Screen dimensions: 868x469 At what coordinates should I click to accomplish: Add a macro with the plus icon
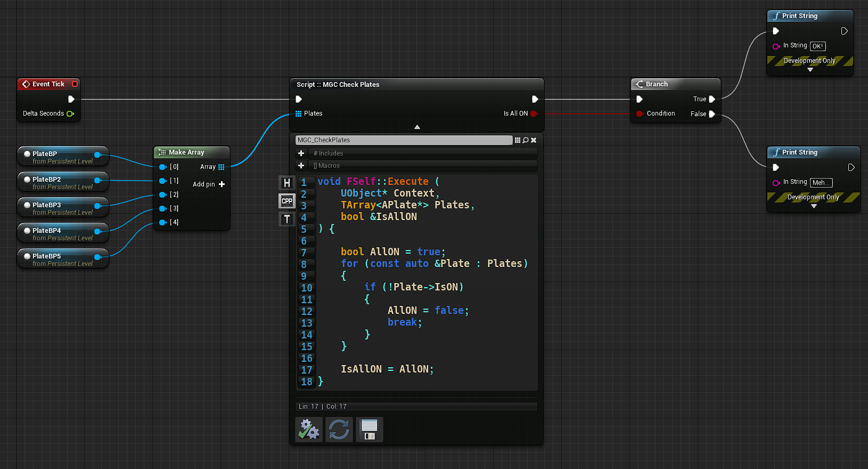click(x=301, y=166)
